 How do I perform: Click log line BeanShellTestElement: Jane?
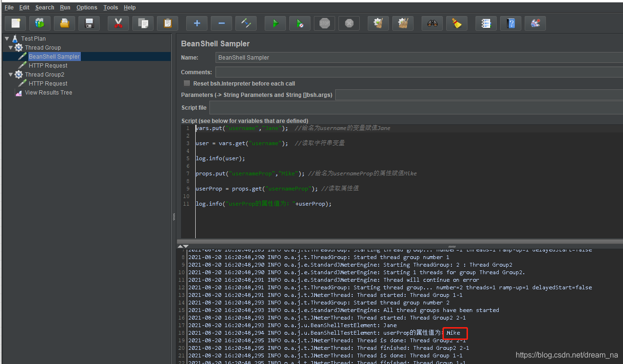(293, 325)
